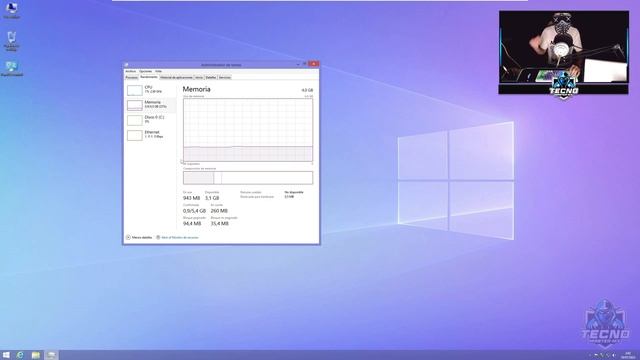The image size is (640, 360).
Task: Switch to the Inicio tab
Action: (x=199, y=77)
